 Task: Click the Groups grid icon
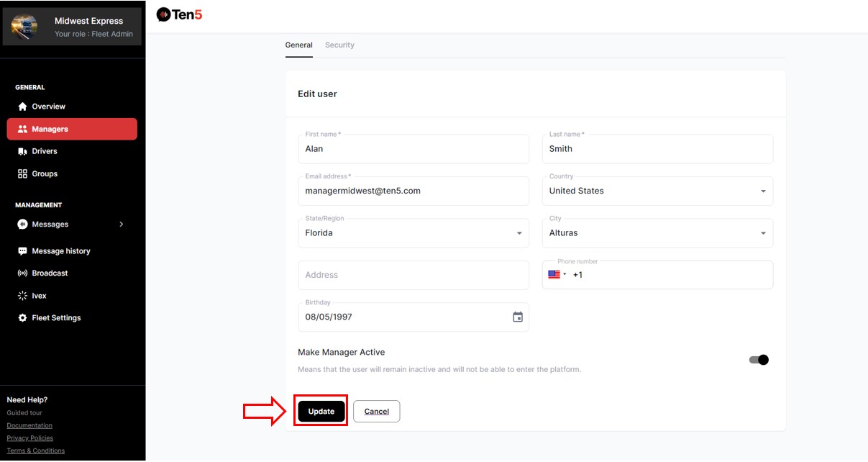(x=22, y=173)
